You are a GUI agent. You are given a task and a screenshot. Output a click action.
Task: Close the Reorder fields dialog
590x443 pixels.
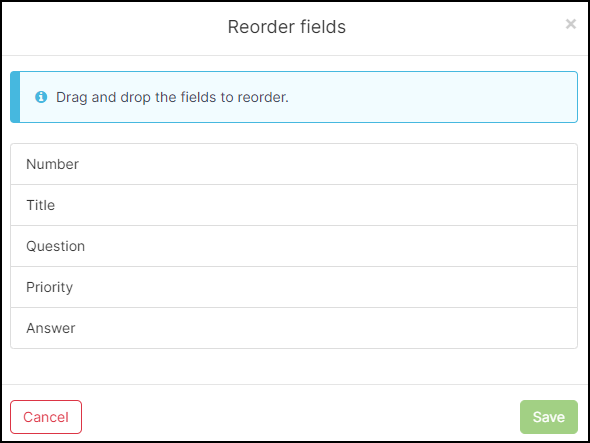pyautogui.click(x=570, y=24)
